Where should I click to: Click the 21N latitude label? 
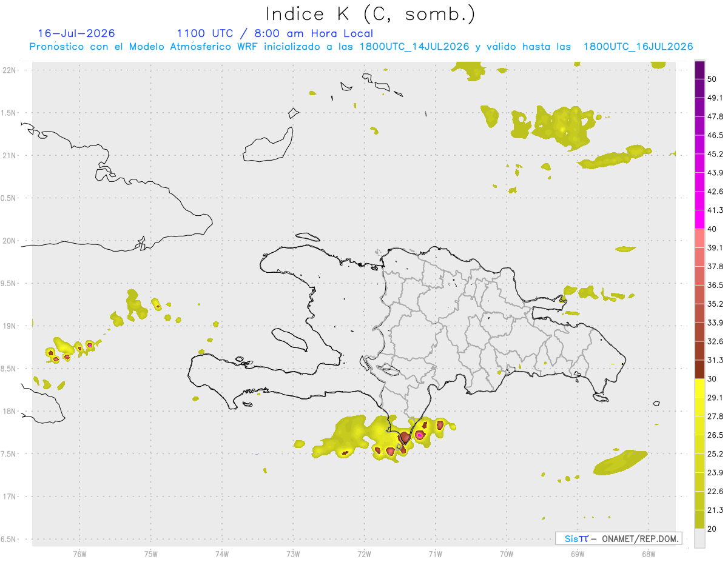click(10, 155)
